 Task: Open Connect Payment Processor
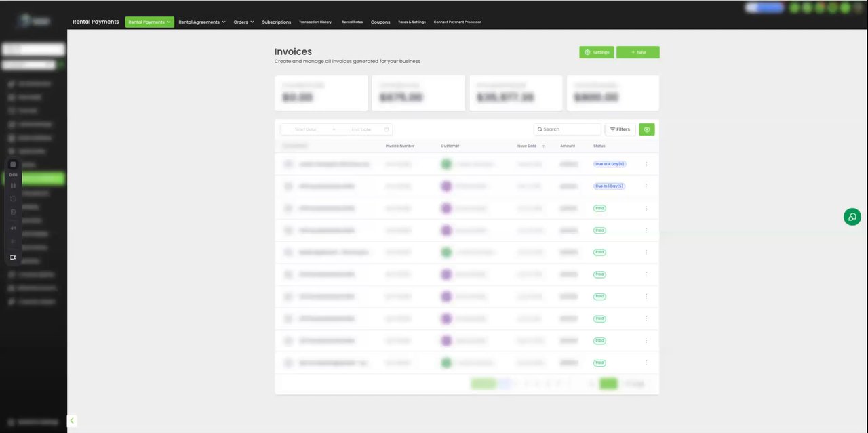tap(457, 22)
